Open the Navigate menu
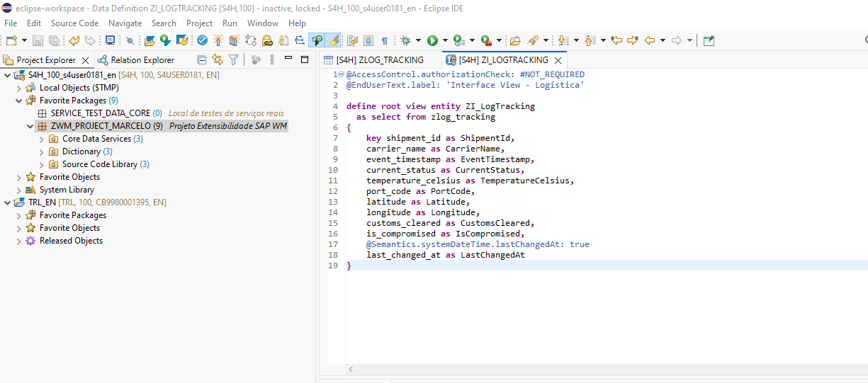 (125, 23)
